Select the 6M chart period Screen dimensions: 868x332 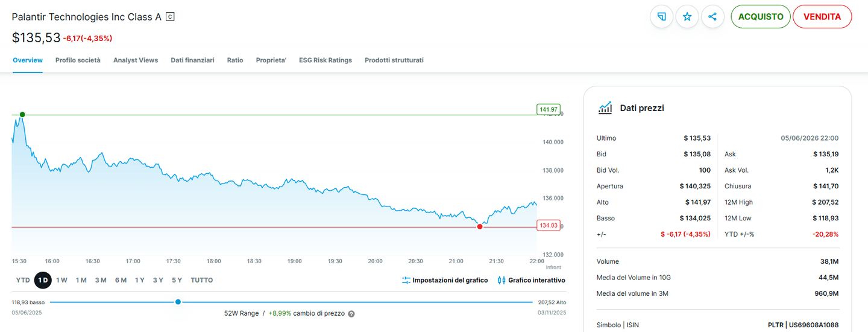(x=121, y=280)
